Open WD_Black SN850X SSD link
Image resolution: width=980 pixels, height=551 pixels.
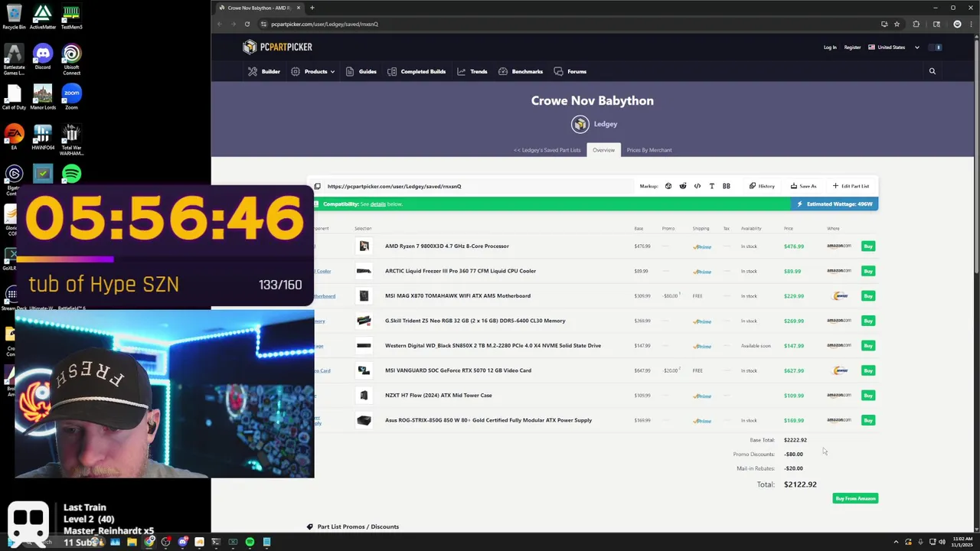pos(493,346)
